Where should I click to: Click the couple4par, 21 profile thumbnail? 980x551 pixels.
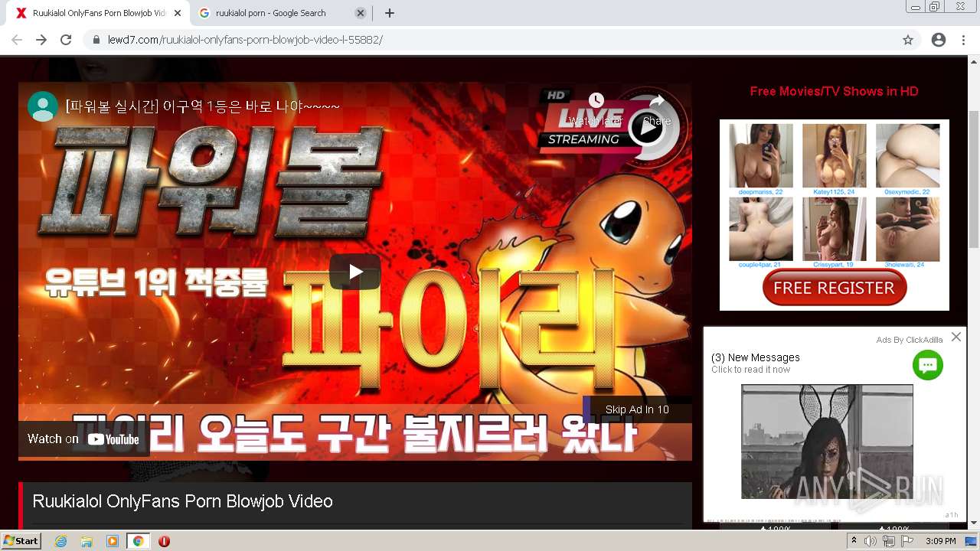(761, 229)
